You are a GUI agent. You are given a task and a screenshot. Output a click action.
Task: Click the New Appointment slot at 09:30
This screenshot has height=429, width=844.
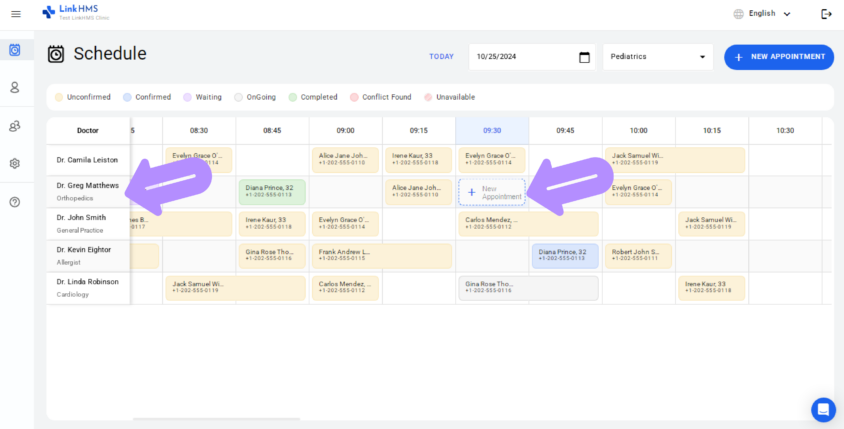coord(492,192)
